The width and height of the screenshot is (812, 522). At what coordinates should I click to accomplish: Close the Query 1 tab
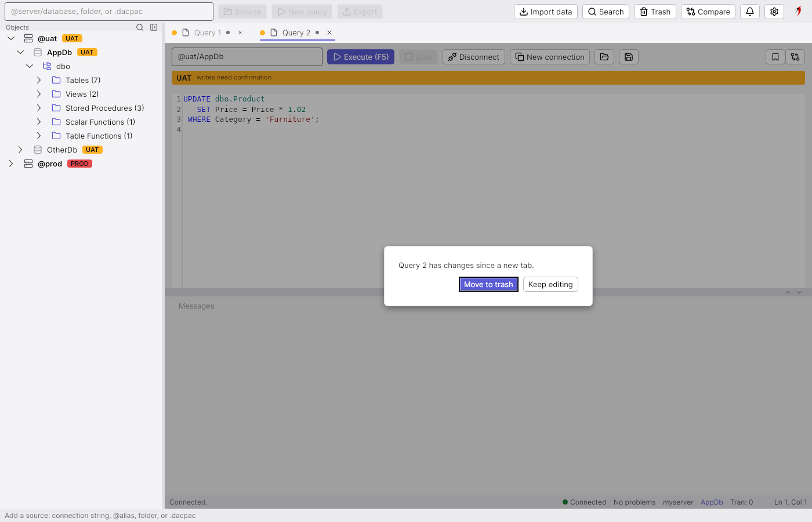point(240,32)
